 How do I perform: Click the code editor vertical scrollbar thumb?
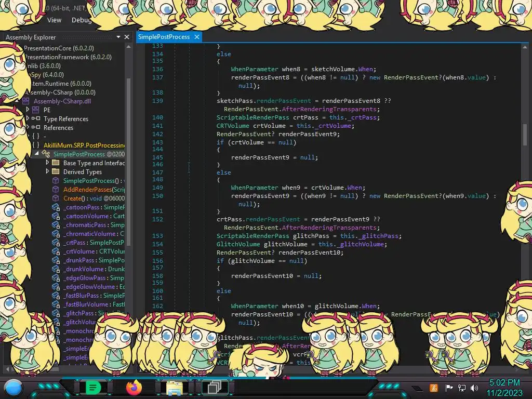tap(525, 134)
